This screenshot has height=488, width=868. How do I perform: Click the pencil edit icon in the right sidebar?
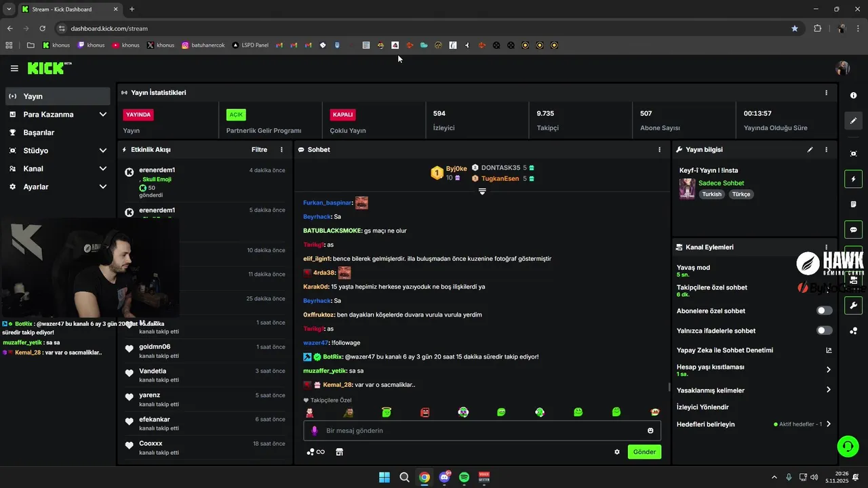853,121
